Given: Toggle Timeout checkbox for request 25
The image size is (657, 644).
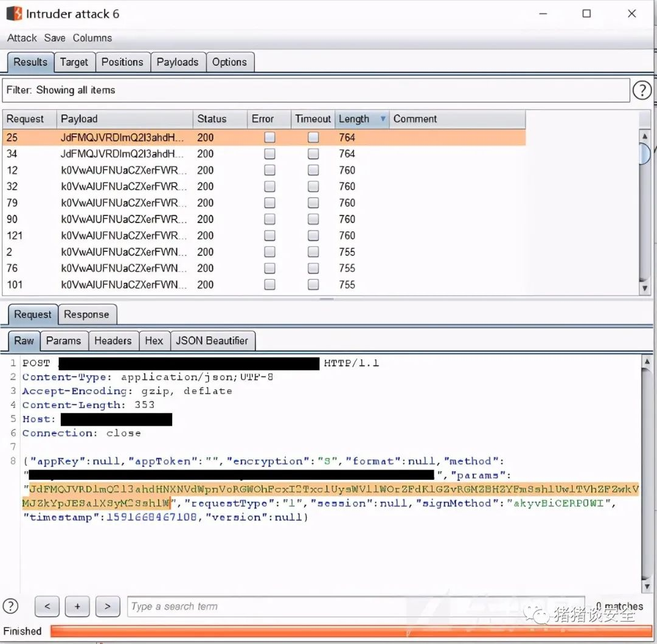Looking at the screenshot, I should 313,137.
